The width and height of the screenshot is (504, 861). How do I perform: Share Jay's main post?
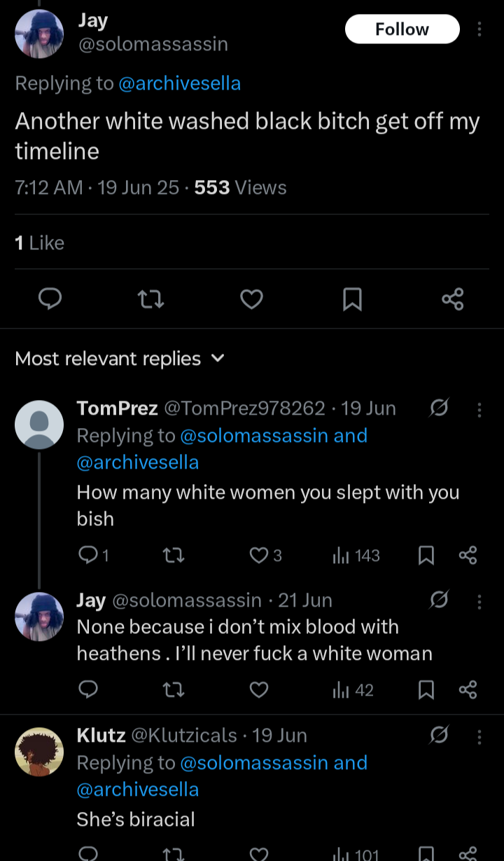pos(453,300)
